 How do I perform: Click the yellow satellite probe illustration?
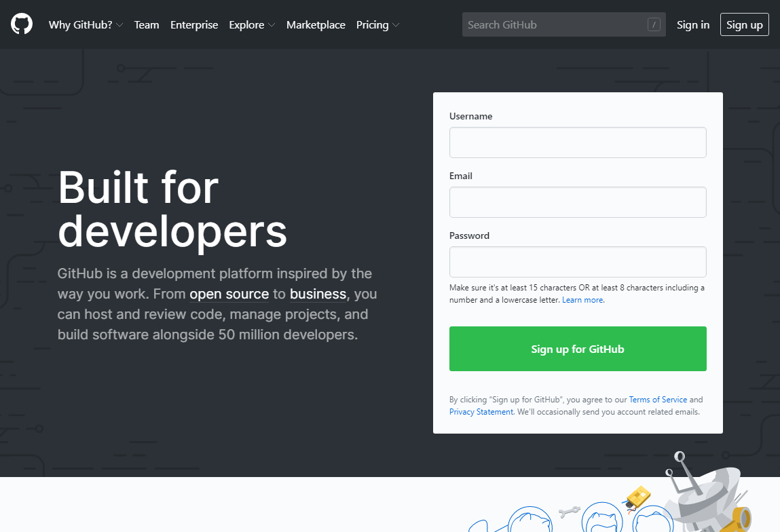coord(638,497)
